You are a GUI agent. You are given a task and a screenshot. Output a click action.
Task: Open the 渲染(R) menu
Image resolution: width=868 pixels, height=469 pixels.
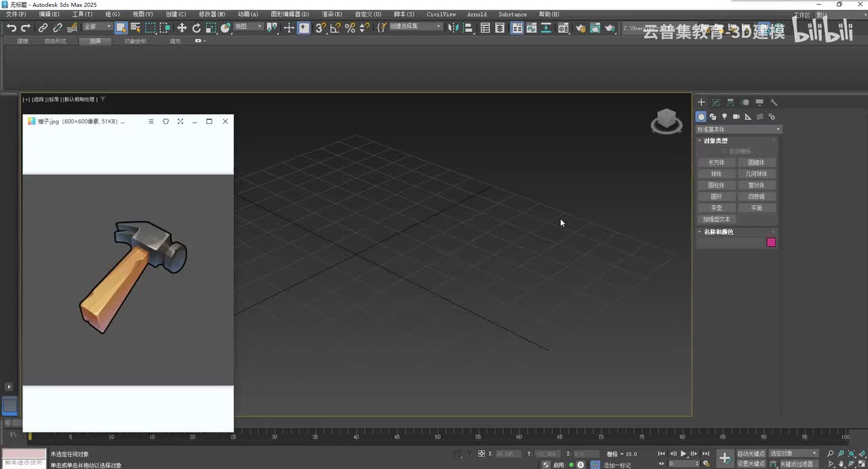tap(332, 14)
